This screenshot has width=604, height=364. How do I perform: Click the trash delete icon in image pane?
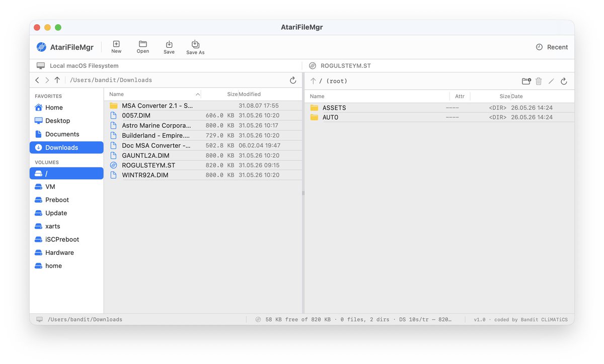(x=539, y=81)
